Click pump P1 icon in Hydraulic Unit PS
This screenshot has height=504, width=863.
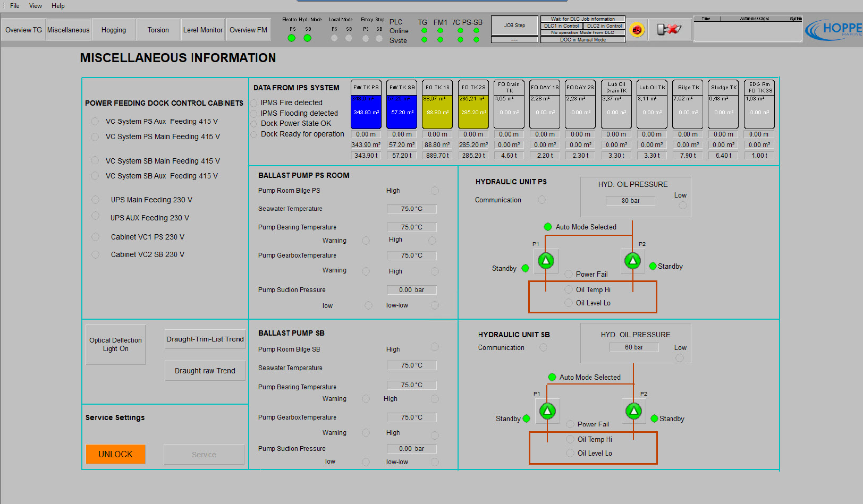(546, 261)
